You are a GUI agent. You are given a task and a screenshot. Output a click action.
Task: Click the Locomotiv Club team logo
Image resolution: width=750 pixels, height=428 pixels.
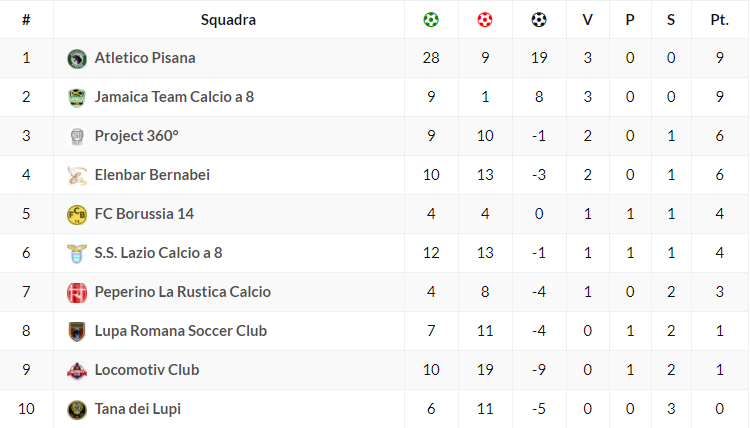(x=77, y=370)
